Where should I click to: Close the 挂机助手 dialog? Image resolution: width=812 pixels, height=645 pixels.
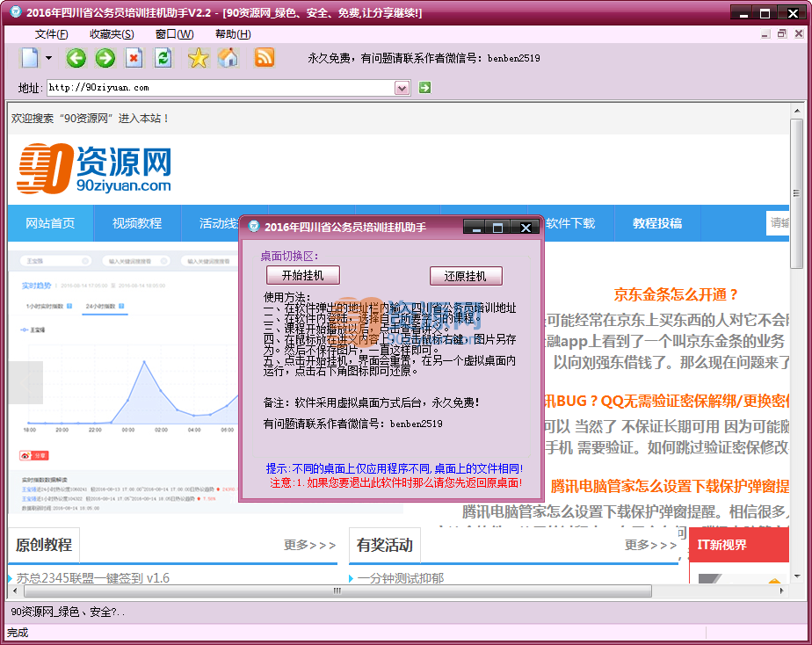pyautogui.click(x=526, y=228)
